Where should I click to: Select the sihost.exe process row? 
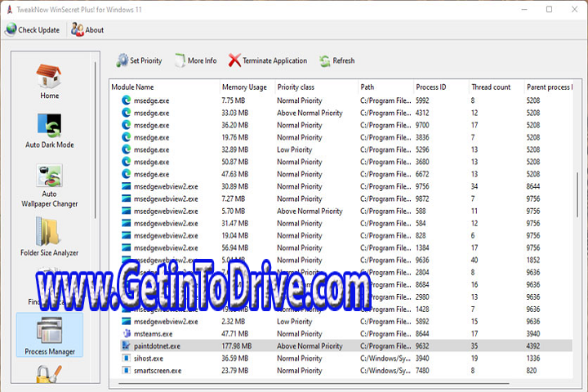pos(345,359)
